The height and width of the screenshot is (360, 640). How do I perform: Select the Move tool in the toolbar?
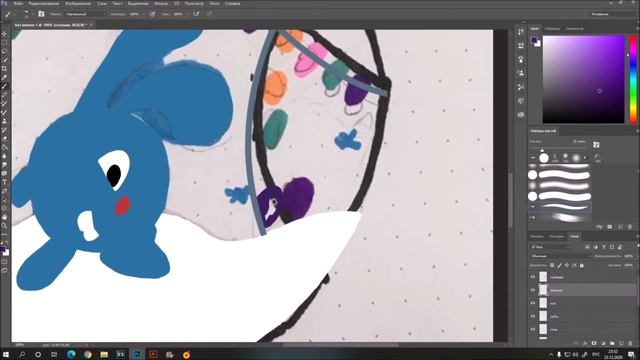4,34
